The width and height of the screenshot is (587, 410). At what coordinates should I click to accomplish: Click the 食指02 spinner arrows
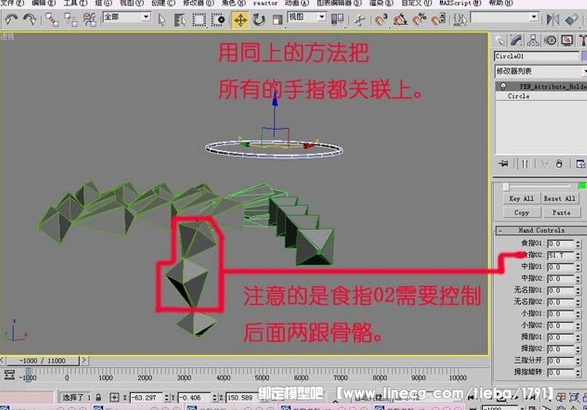coord(578,255)
